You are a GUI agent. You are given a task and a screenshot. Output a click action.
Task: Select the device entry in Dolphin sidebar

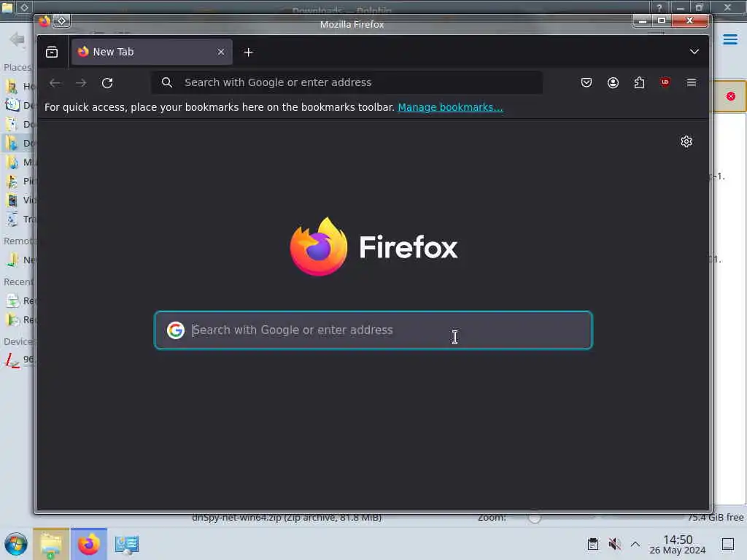(20, 359)
